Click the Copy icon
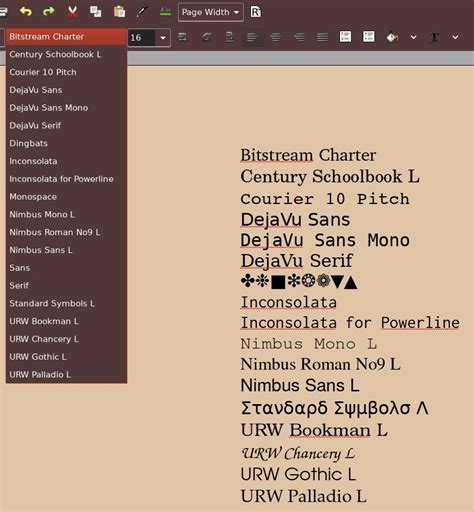The image size is (474, 512). 96,12
